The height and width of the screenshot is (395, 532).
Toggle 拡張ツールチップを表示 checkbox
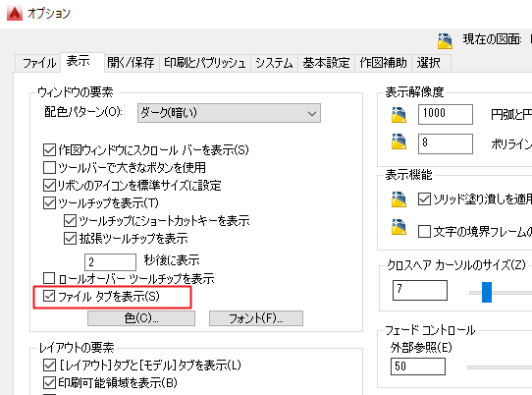click(70, 239)
